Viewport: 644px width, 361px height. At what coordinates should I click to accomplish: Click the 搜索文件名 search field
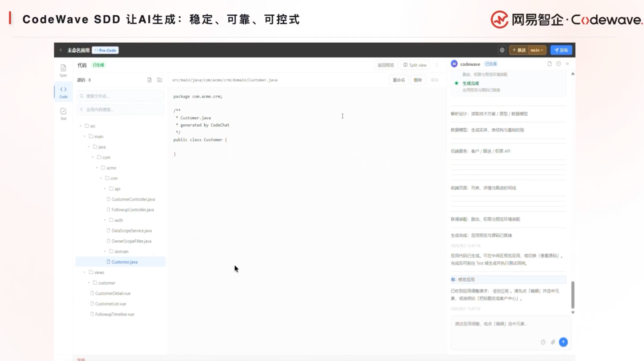[x=121, y=96]
